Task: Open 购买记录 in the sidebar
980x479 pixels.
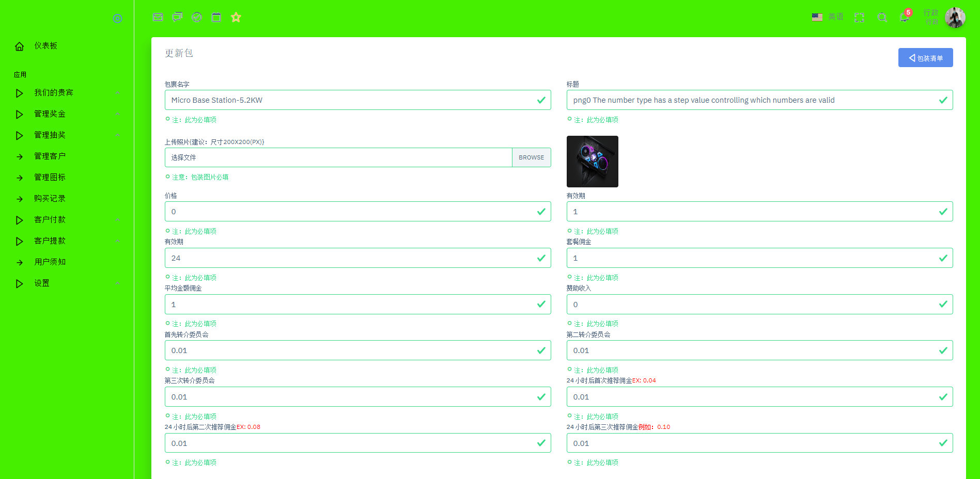Action: 67,199
